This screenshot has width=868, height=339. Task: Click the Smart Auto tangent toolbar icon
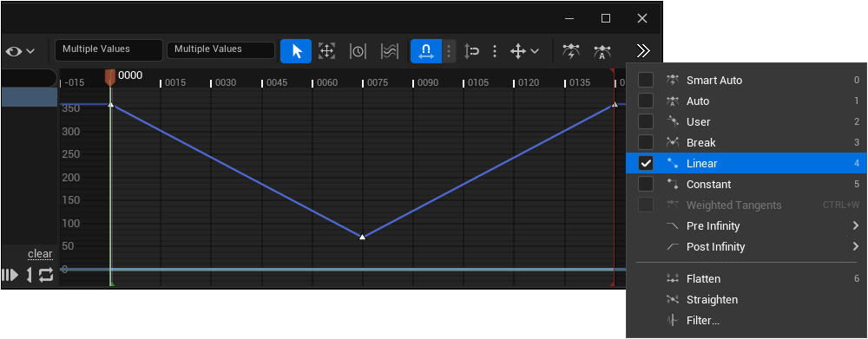coord(571,51)
